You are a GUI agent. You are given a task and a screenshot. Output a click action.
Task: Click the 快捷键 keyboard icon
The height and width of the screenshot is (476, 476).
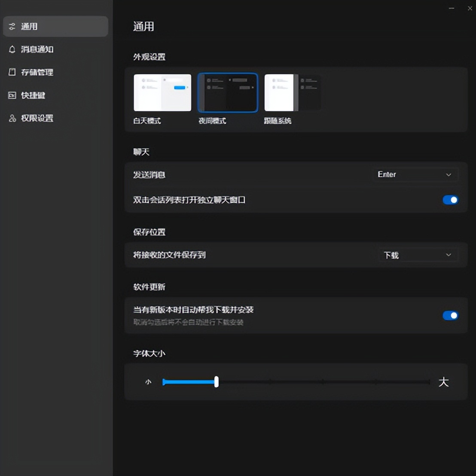[x=12, y=95]
